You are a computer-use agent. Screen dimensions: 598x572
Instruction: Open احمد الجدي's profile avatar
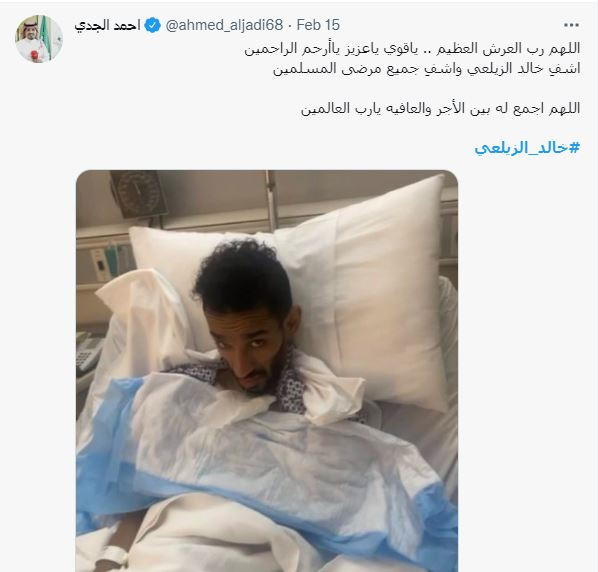39,39
